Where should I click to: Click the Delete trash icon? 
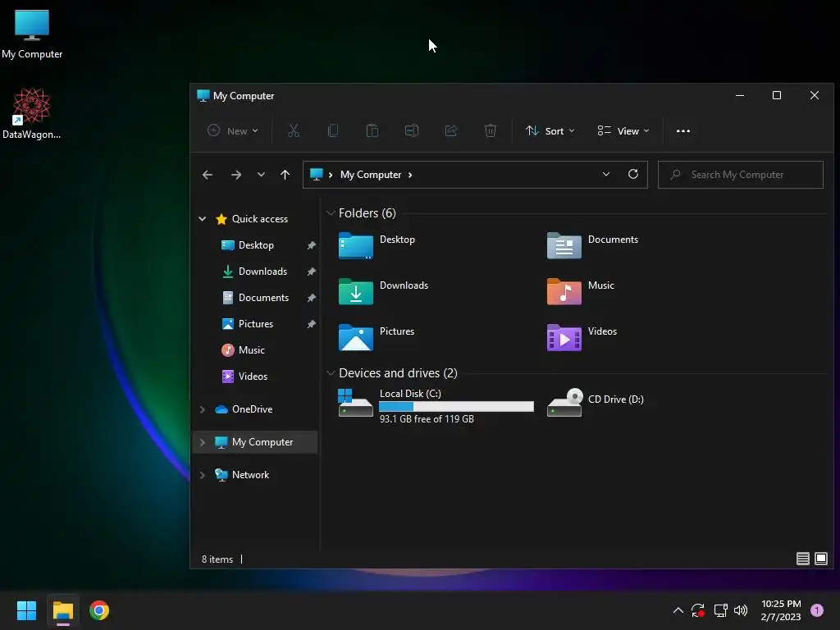coord(491,130)
